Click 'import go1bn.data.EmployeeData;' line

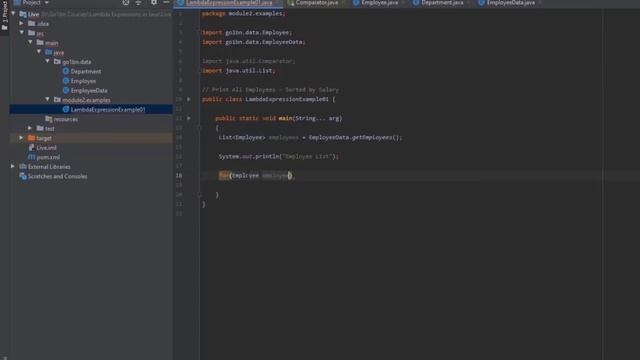click(253, 42)
